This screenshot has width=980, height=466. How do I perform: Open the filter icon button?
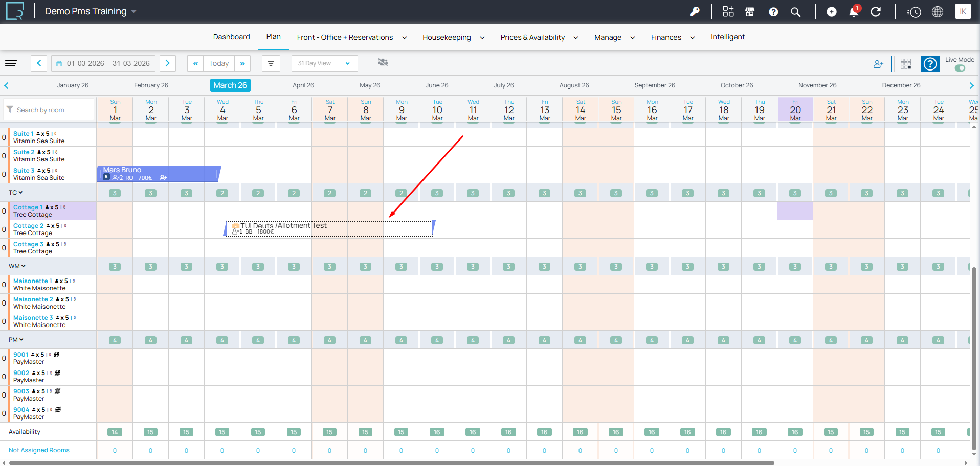click(271, 63)
